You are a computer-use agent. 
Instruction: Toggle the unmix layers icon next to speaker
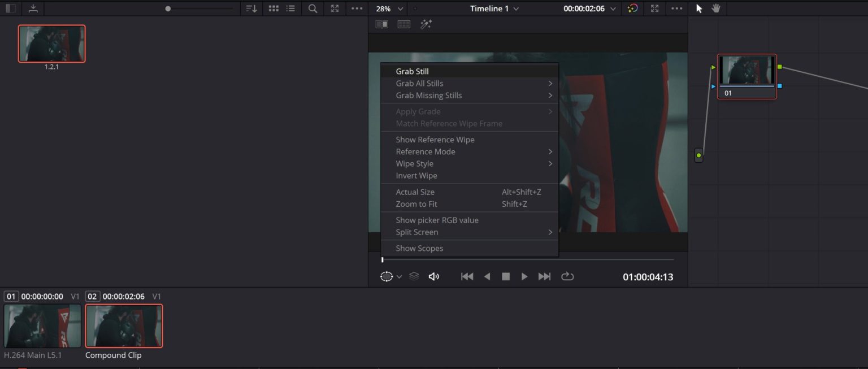414,276
